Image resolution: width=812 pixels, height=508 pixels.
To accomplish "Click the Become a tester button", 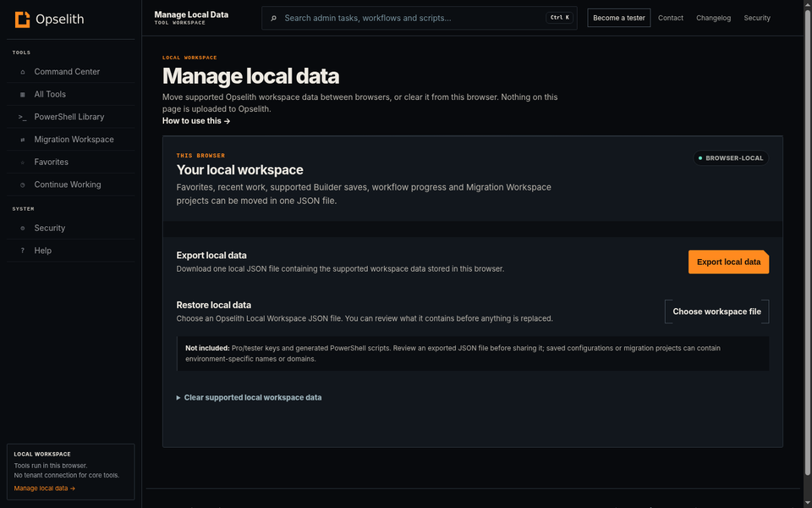I will pos(619,18).
